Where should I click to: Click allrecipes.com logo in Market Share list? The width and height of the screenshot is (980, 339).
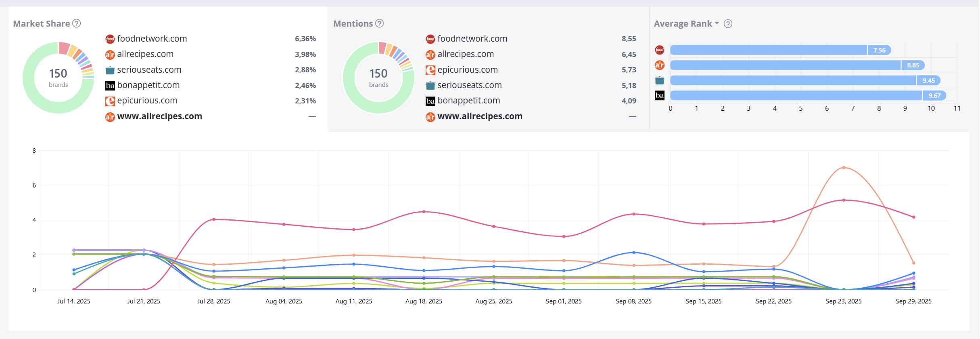click(110, 55)
